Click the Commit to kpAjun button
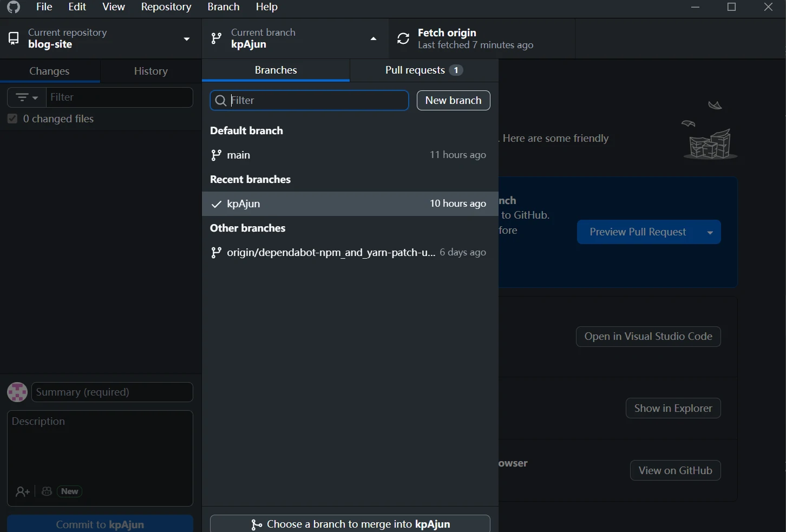 (x=100, y=524)
